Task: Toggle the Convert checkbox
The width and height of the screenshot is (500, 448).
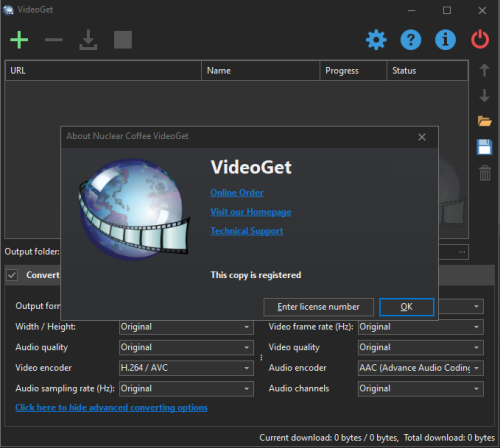Action: tap(12, 275)
